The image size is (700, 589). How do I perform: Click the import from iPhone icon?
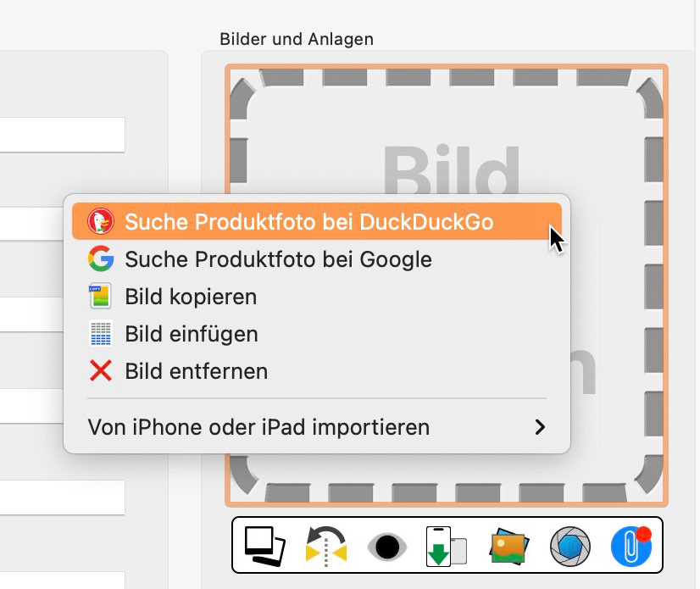(x=447, y=546)
